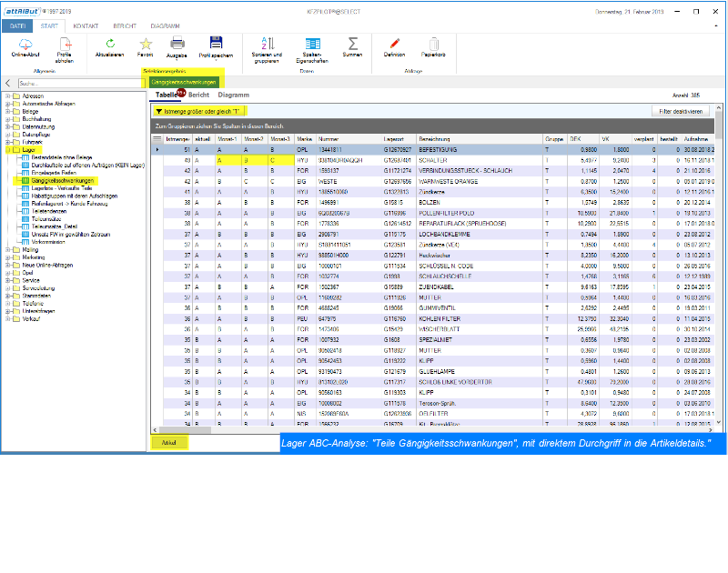
Task: Open Sortieren und gruppieren tool
Action: point(268,44)
